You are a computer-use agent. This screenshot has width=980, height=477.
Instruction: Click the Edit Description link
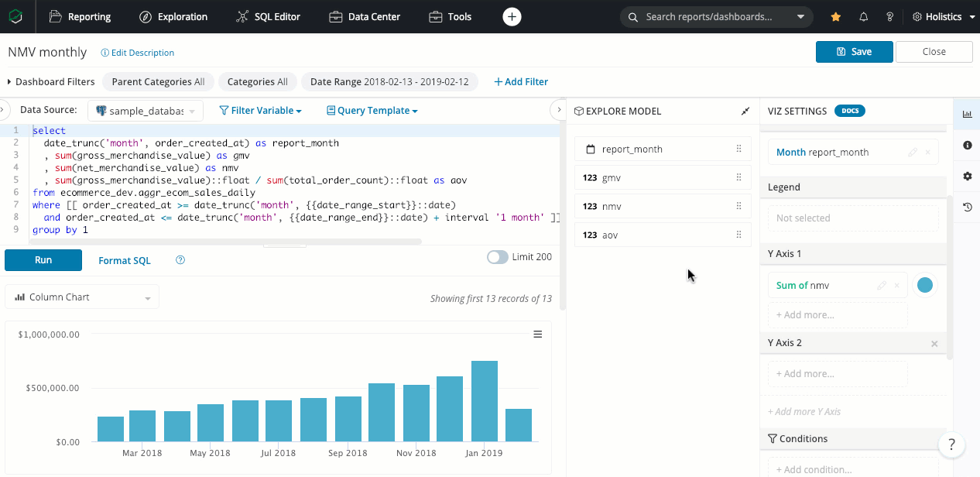tap(138, 53)
